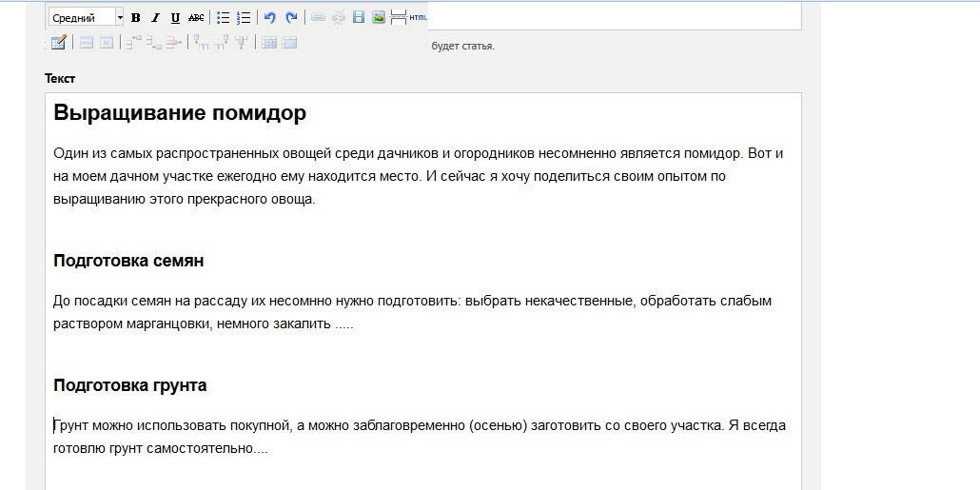Open table row properties
Viewport: 980px width, 490px height.
click(87, 43)
